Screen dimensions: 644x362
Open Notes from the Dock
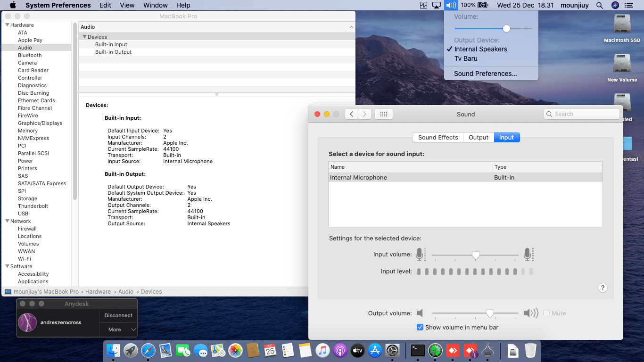(x=305, y=350)
